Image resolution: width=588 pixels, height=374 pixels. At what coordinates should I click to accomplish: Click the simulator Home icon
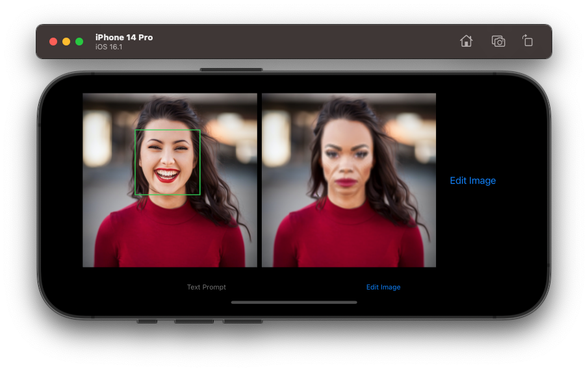pyautogui.click(x=466, y=41)
